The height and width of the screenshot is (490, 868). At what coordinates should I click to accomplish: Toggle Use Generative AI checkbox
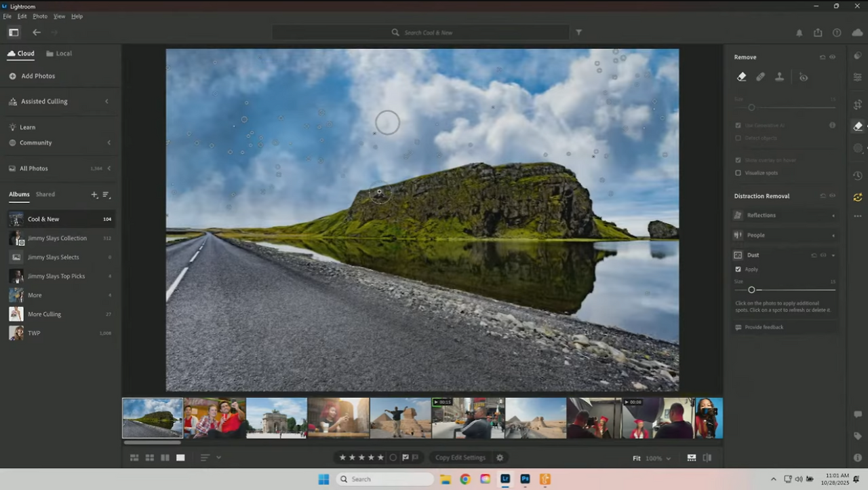pos(738,126)
